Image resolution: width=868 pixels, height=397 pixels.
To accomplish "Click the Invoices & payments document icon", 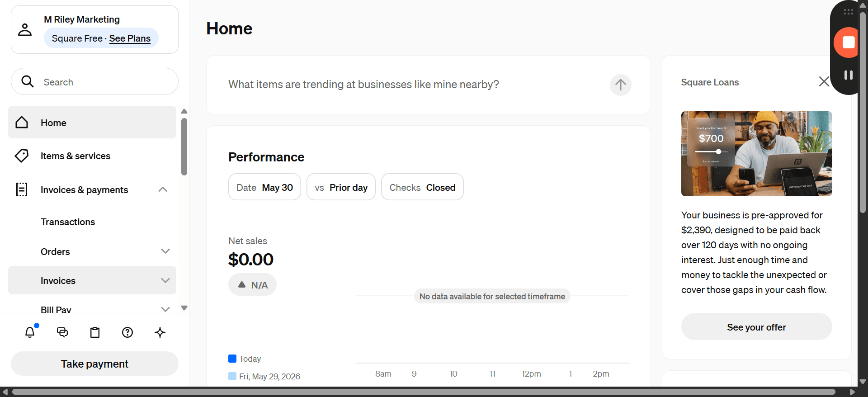I will pos(22,189).
